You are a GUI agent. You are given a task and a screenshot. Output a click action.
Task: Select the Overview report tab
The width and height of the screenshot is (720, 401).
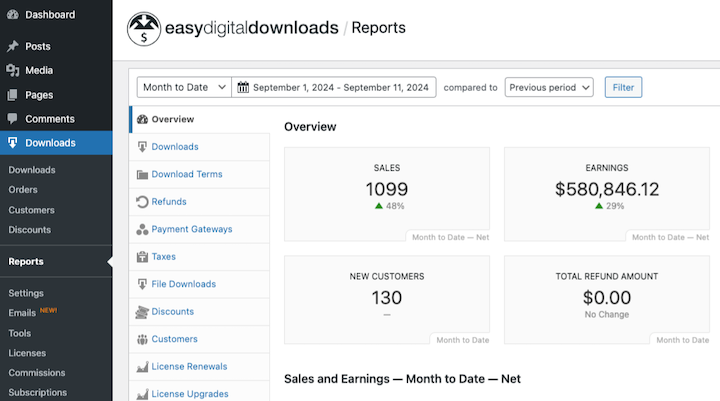[199, 119]
